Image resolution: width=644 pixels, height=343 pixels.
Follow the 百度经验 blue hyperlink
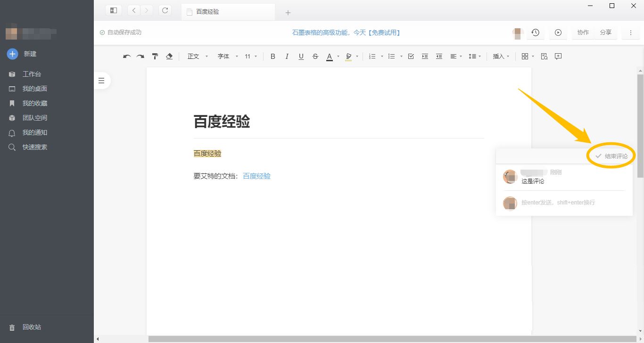tap(256, 176)
